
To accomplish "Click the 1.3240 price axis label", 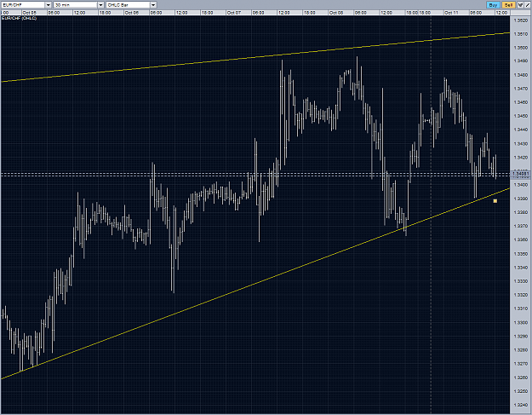I will tap(521, 405).
